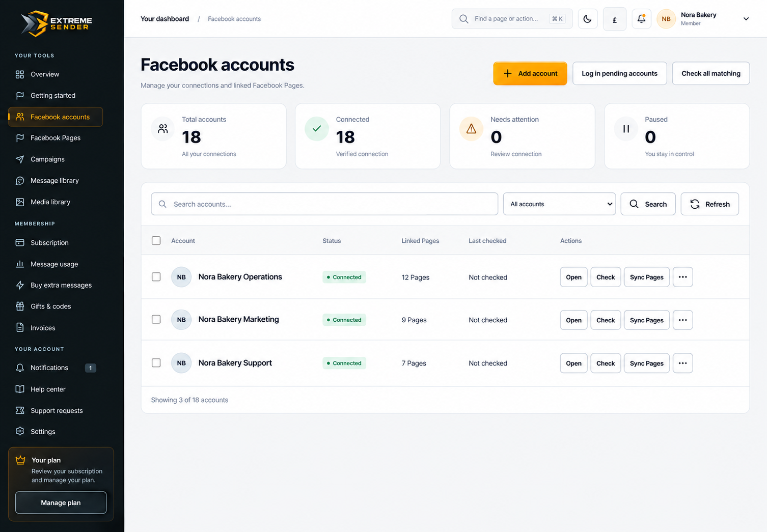Click the Campaigns paper plane icon

click(x=20, y=159)
